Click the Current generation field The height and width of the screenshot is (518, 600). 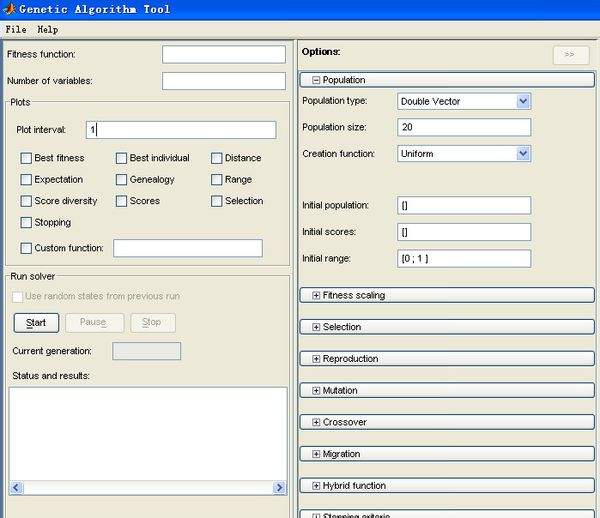point(147,351)
